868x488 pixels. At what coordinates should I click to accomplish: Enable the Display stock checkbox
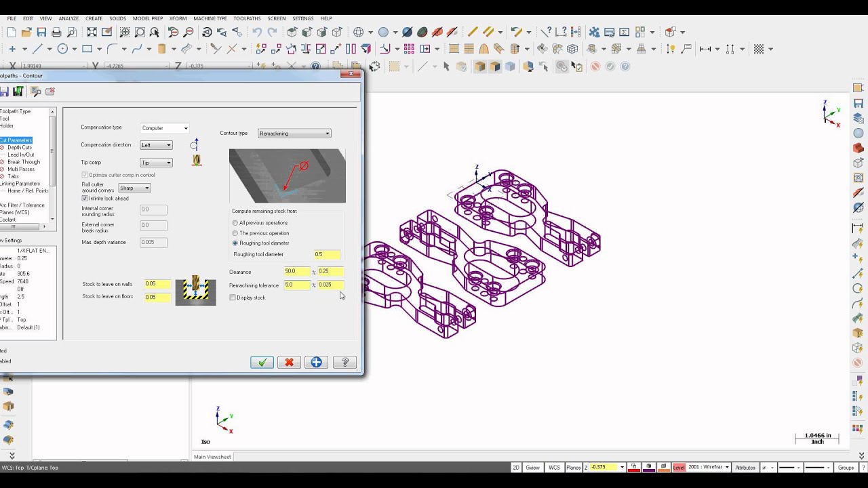click(x=233, y=298)
